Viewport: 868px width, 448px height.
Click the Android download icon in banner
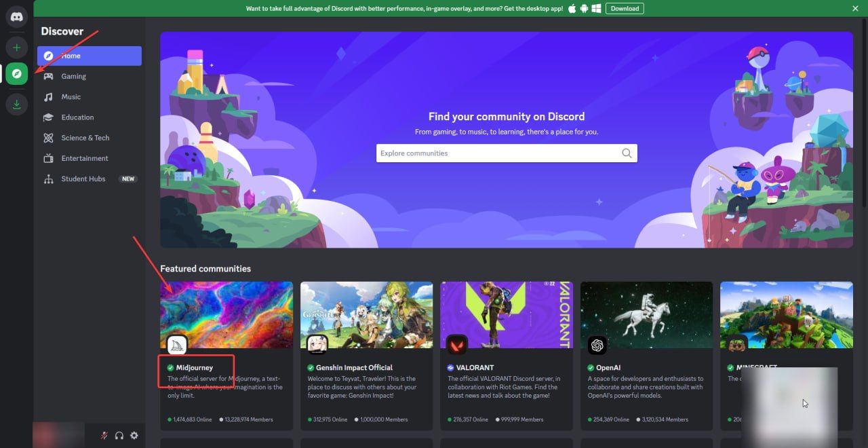coord(584,8)
